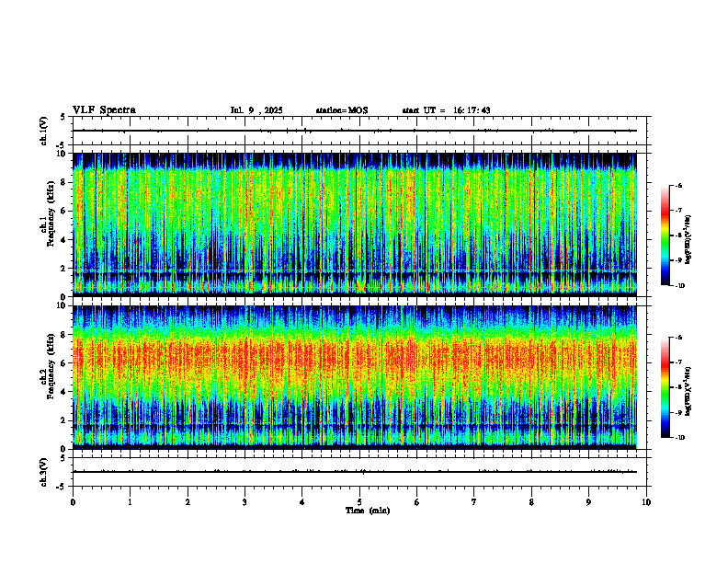
Task: Click the "VLF Spectra" plot title
Action: click(x=104, y=110)
